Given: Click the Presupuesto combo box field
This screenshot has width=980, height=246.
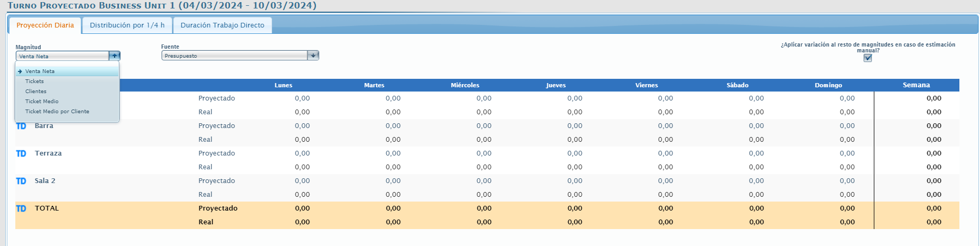Looking at the screenshot, I should pos(235,56).
